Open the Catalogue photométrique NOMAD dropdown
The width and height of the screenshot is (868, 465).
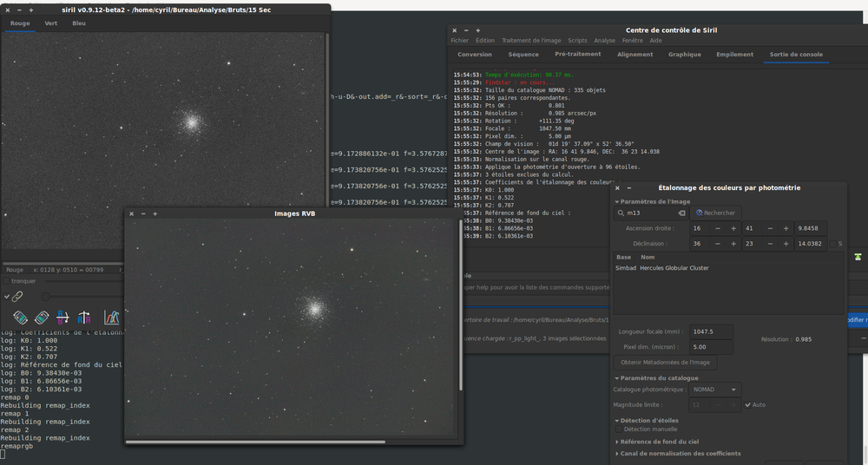point(715,390)
